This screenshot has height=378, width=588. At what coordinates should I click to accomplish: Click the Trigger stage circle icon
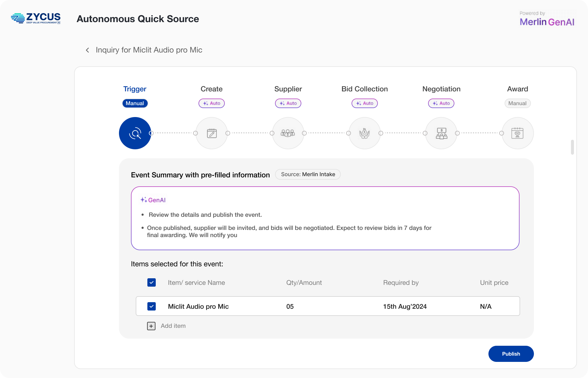135,133
